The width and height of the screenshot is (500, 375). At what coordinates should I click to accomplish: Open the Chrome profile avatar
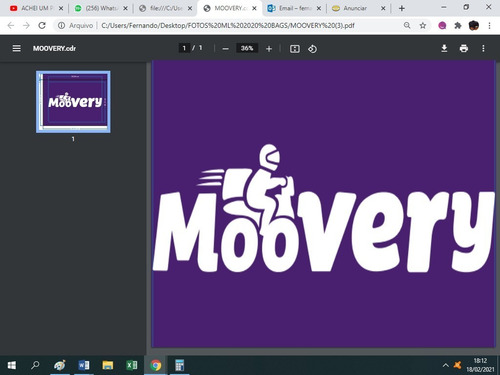point(474,25)
